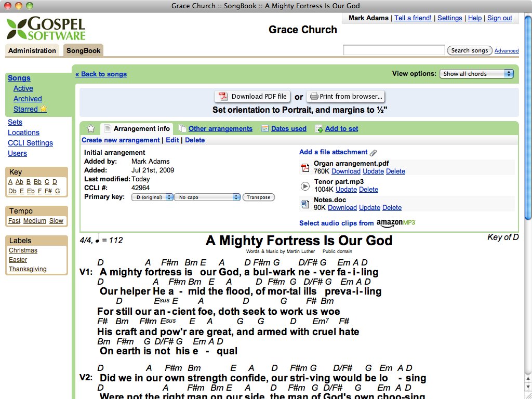Click the Add to set plus icon
Screen dimensions: 532x399
click(x=319, y=129)
